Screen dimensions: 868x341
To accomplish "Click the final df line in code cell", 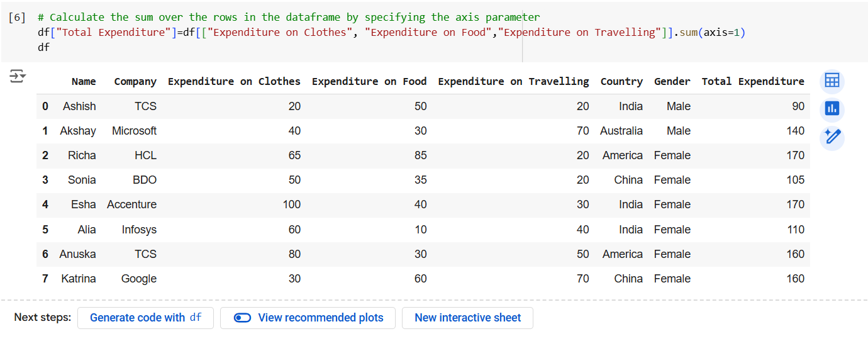I will pos(43,47).
